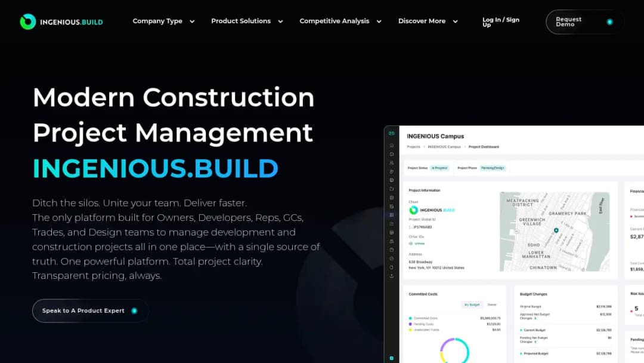Click the INGENIOUS Campus breadcrumb link
Image resolution: width=644 pixels, height=363 pixels.
pyautogui.click(x=444, y=147)
